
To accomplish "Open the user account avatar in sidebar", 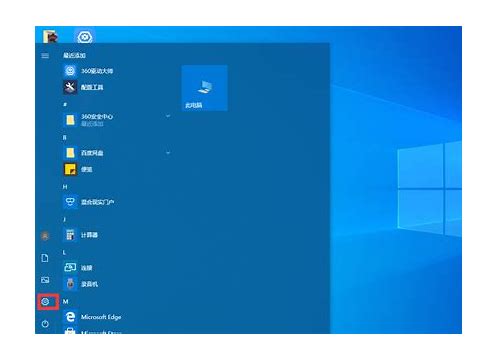I will click(x=45, y=236).
